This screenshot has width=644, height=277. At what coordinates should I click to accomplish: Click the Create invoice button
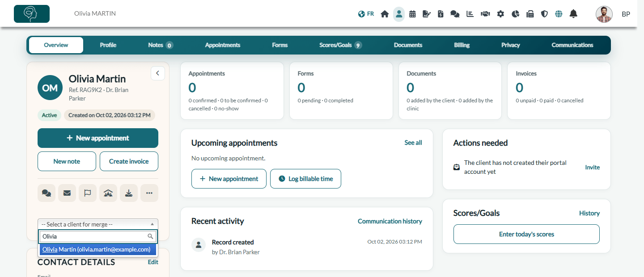[x=129, y=161]
